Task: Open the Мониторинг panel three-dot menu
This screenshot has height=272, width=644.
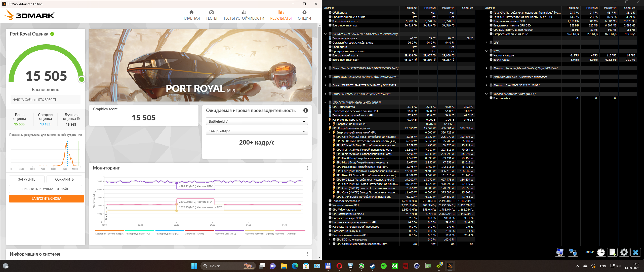Action: click(x=307, y=168)
